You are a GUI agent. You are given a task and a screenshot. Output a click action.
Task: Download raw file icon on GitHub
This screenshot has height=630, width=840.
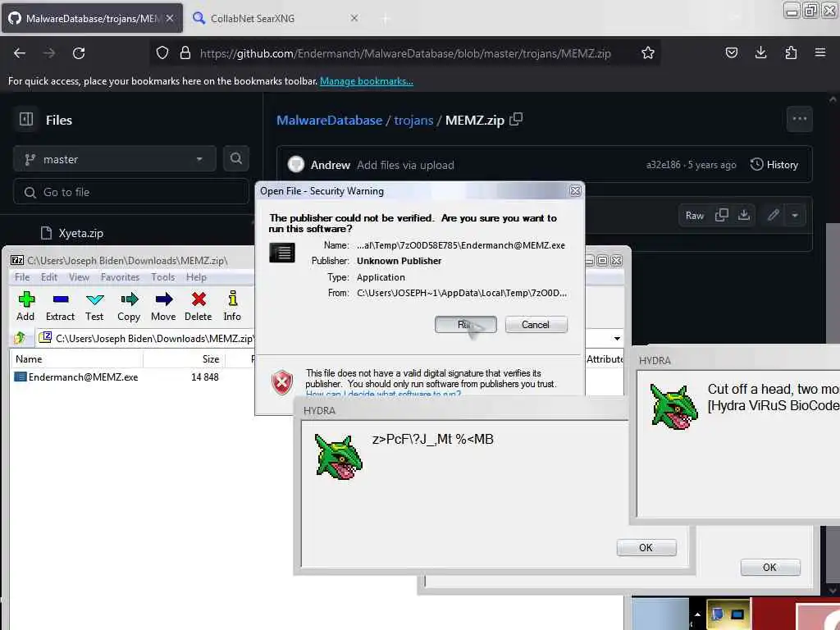(x=743, y=216)
